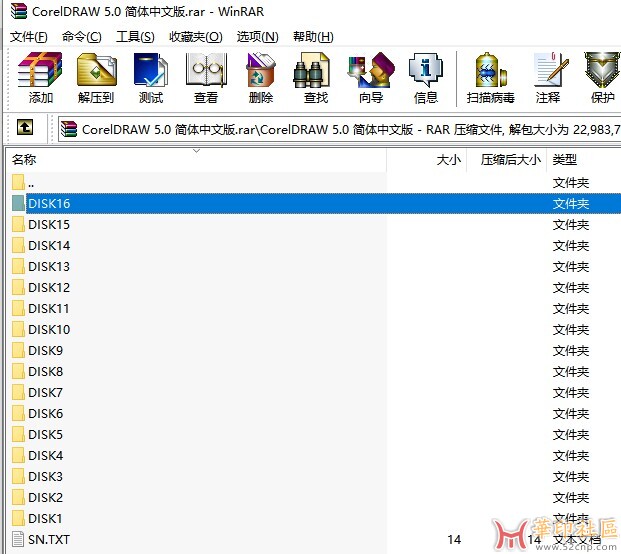Select the parent ".." folder row
621x554 pixels.
point(314,183)
